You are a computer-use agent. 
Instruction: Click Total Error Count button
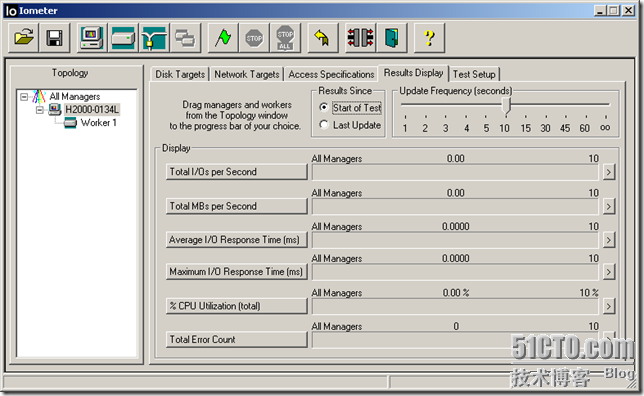click(x=237, y=340)
